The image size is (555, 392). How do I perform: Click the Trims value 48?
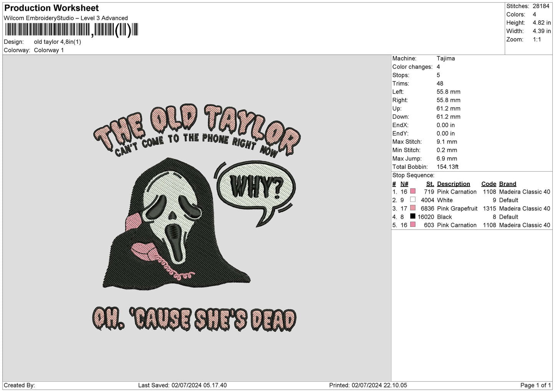pos(440,83)
